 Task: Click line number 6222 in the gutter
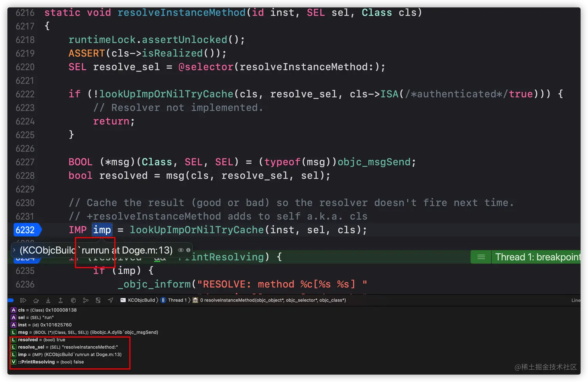(x=25, y=94)
